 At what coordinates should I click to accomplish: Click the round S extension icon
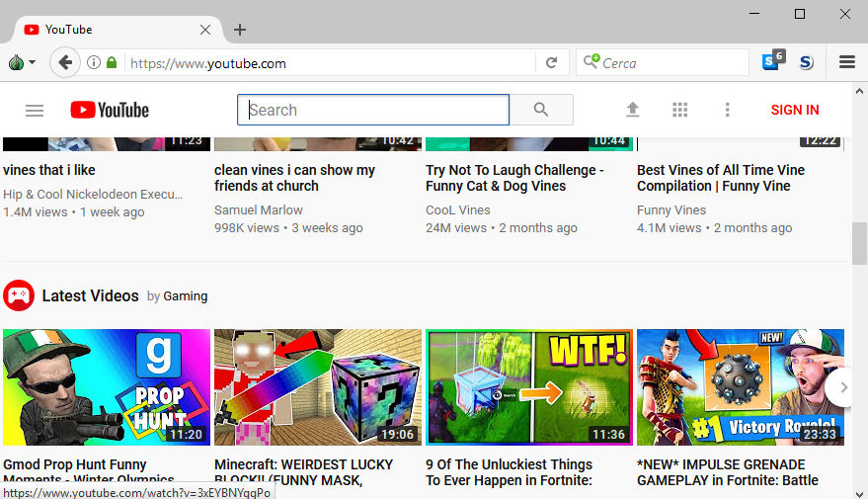coord(807,62)
